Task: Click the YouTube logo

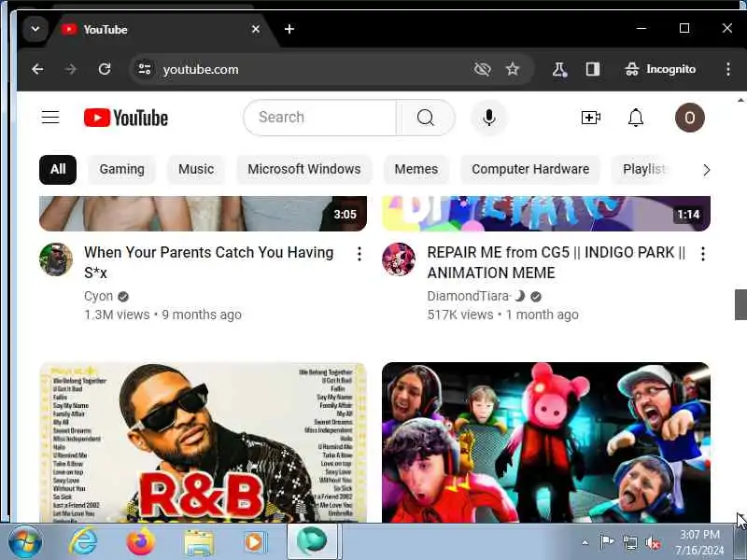Action: point(126,118)
